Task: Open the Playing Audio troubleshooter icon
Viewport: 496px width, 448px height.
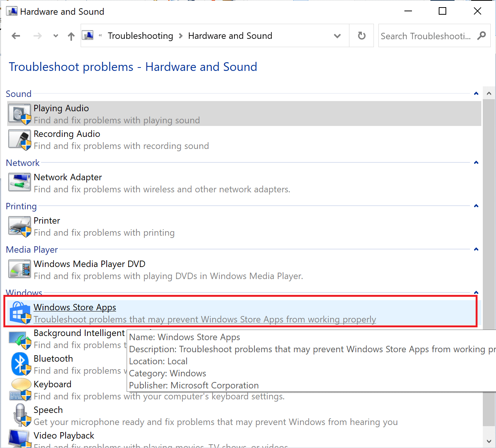Action: click(19, 114)
